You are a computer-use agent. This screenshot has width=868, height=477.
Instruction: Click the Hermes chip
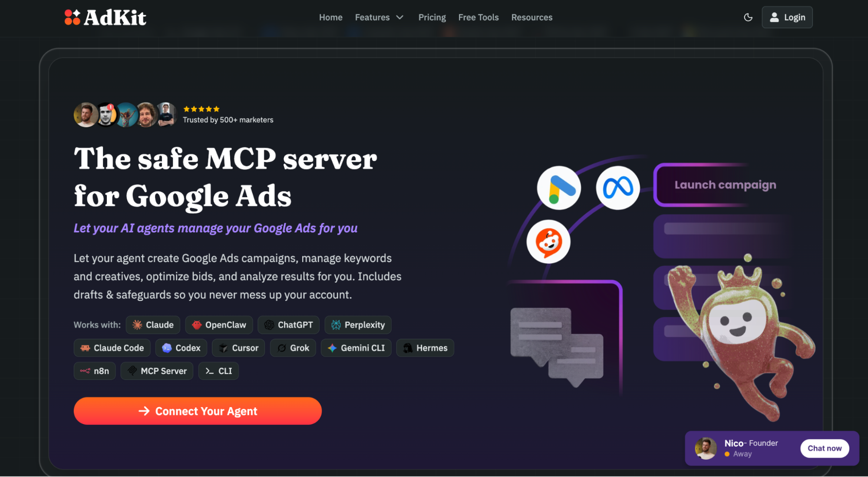(x=425, y=348)
